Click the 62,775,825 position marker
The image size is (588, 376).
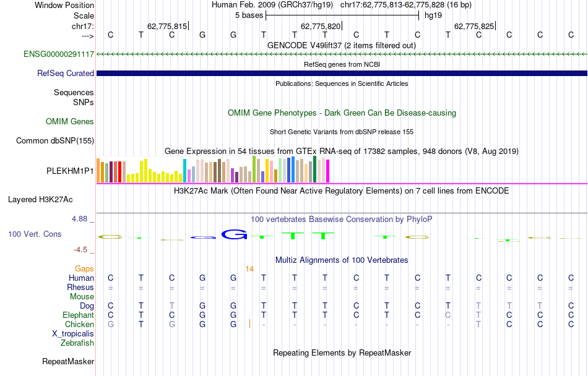point(474,26)
